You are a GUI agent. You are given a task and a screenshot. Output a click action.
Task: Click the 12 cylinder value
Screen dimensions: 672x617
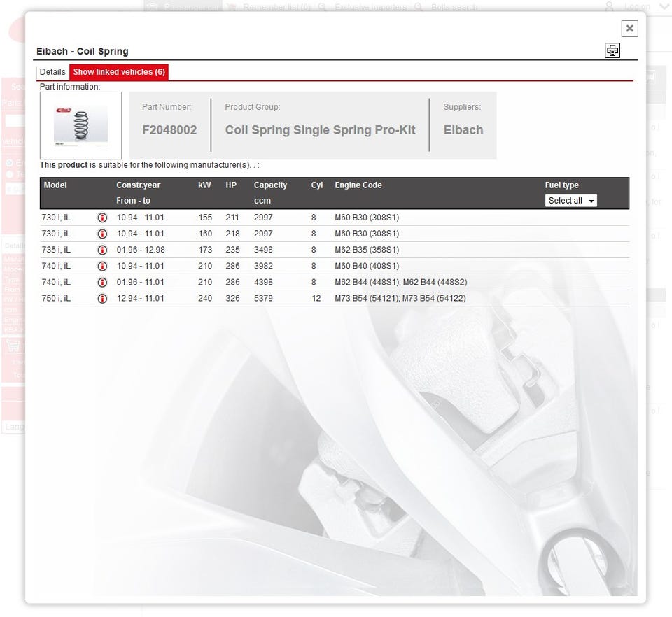click(x=316, y=298)
